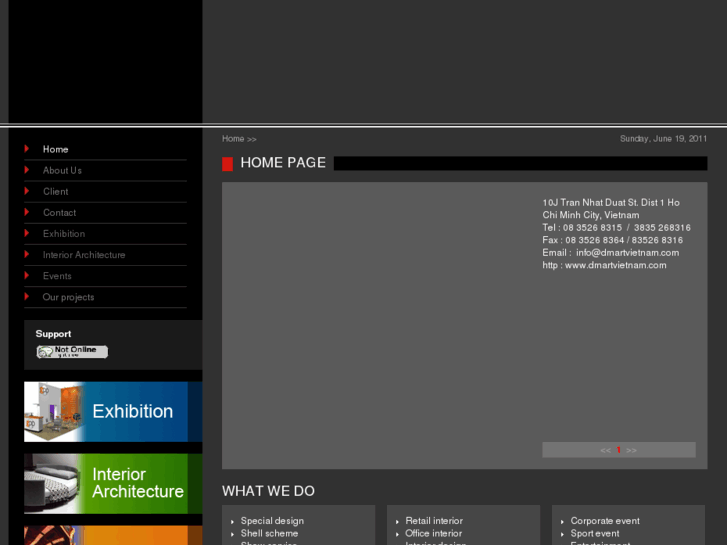Click the HOME PAGE heading
This screenshot has width=727, height=545.
click(x=283, y=163)
